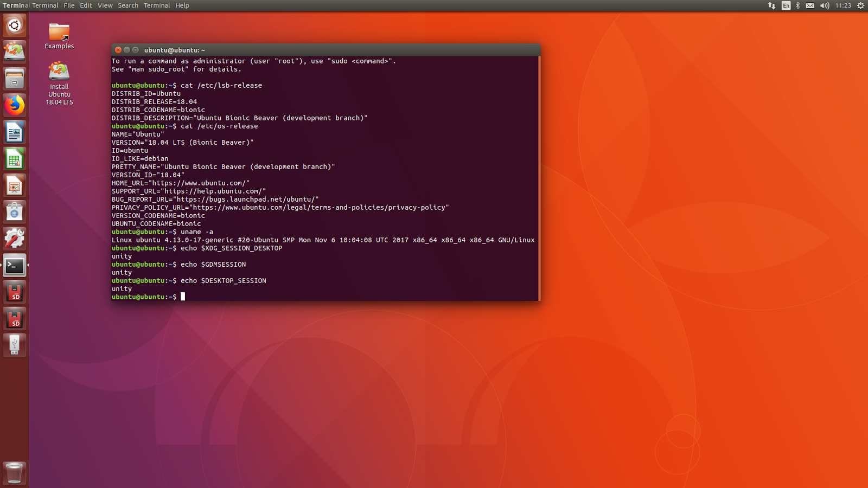The width and height of the screenshot is (868, 488).
Task: Open LibreOffice Impress from the launcher
Action: [15, 185]
